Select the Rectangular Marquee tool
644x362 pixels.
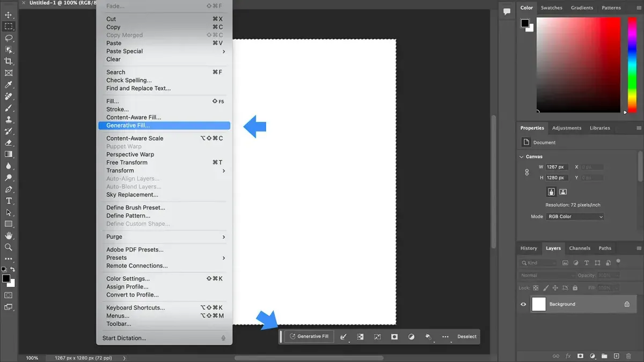tap(9, 26)
